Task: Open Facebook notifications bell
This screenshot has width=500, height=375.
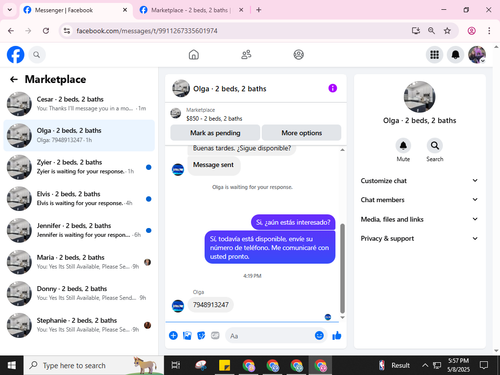Action: click(455, 54)
